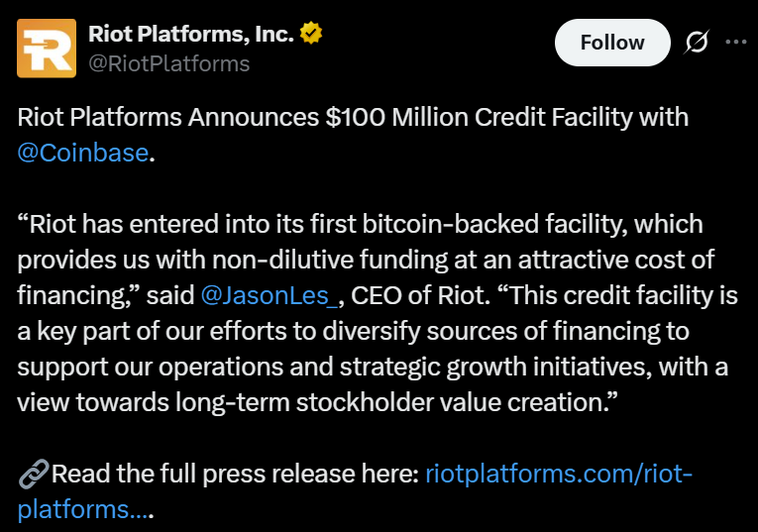Follow the Riot Platforms account

pos(611,43)
